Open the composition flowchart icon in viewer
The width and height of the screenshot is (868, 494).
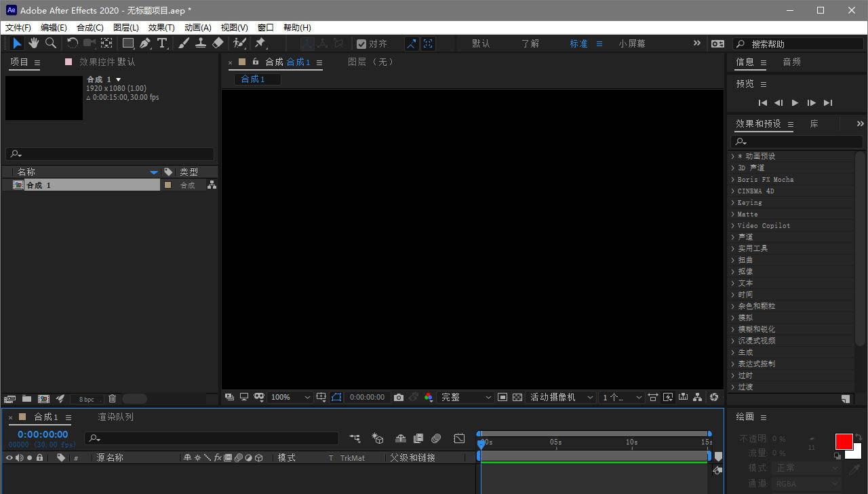pyautogui.click(x=698, y=397)
